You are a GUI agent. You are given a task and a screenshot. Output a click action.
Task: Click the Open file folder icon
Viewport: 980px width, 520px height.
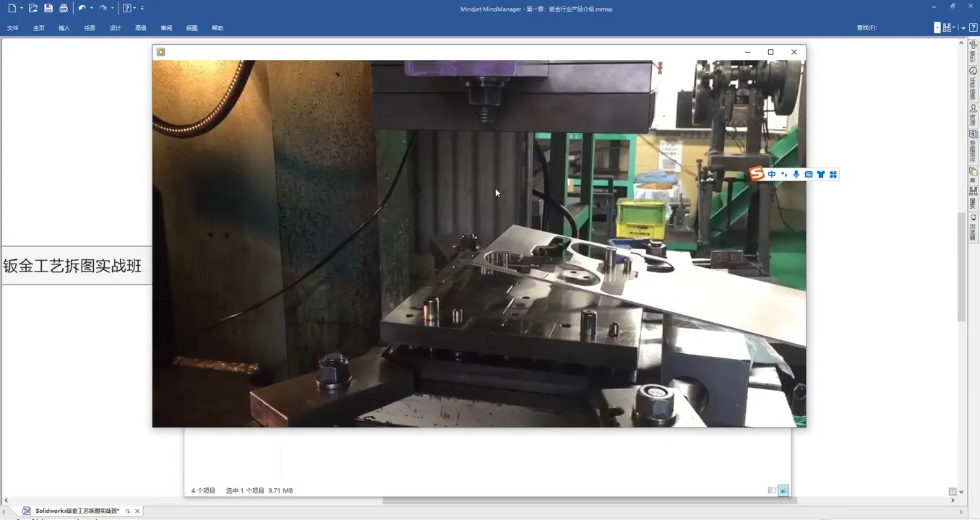coord(33,9)
